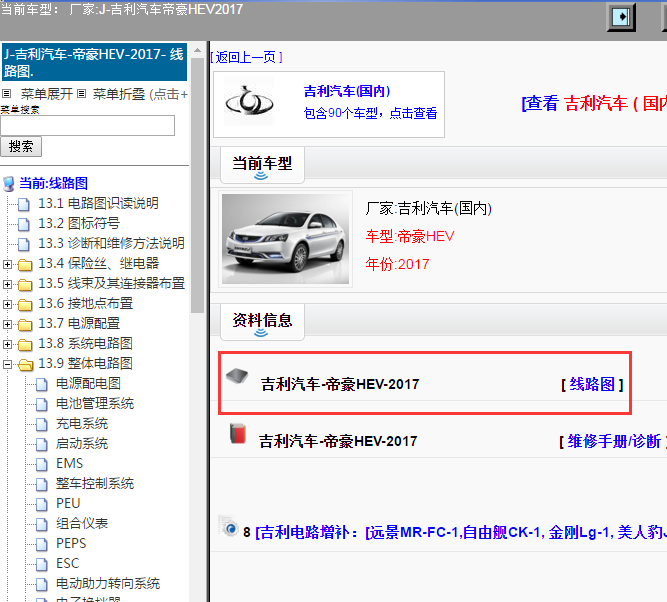This screenshot has height=602, width=667.
Task: Click the disc icon beside 吉利电路增补
Action: coord(229,527)
